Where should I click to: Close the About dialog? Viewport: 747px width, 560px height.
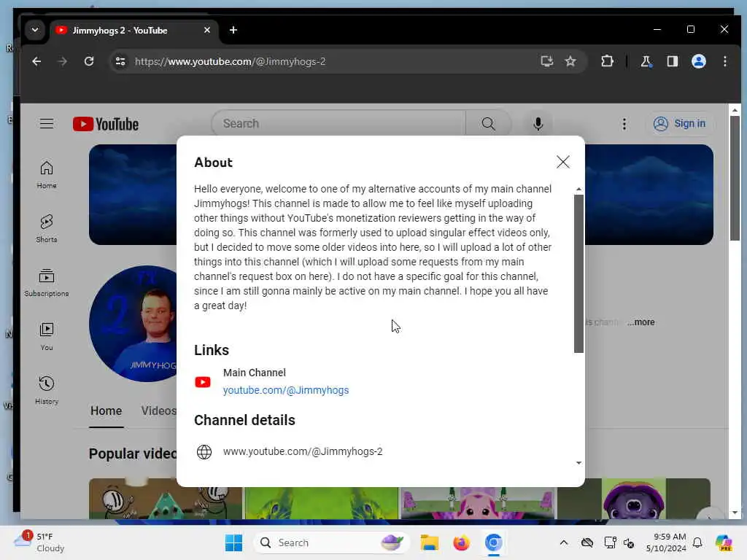[562, 162]
